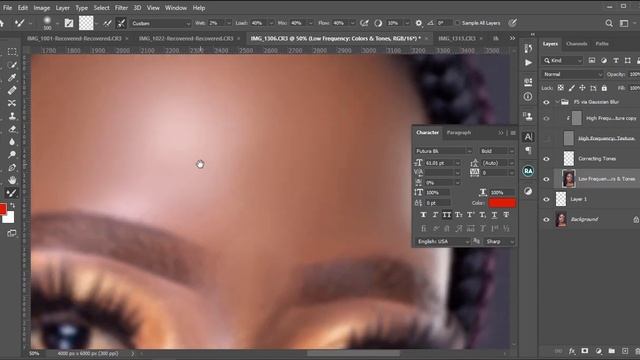Toggle lock transparent pixels
The width and height of the screenshot is (640, 360).
coord(561,88)
